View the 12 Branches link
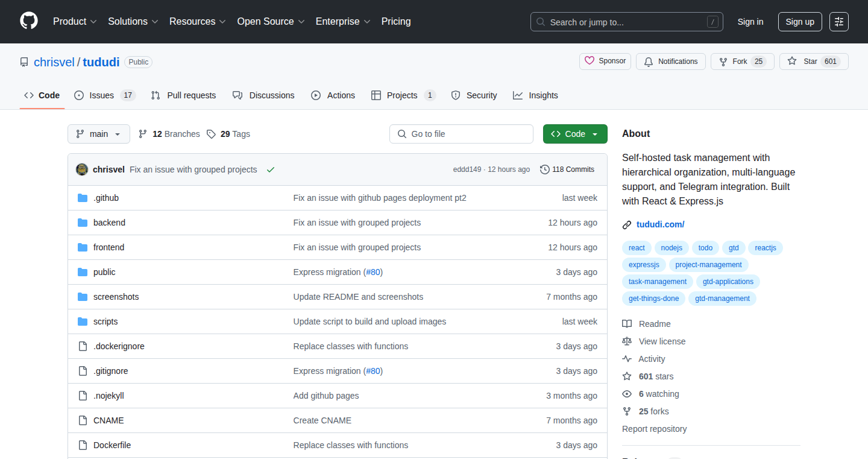Viewport: 868px width, 459px height. pyautogui.click(x=169, y=134)
